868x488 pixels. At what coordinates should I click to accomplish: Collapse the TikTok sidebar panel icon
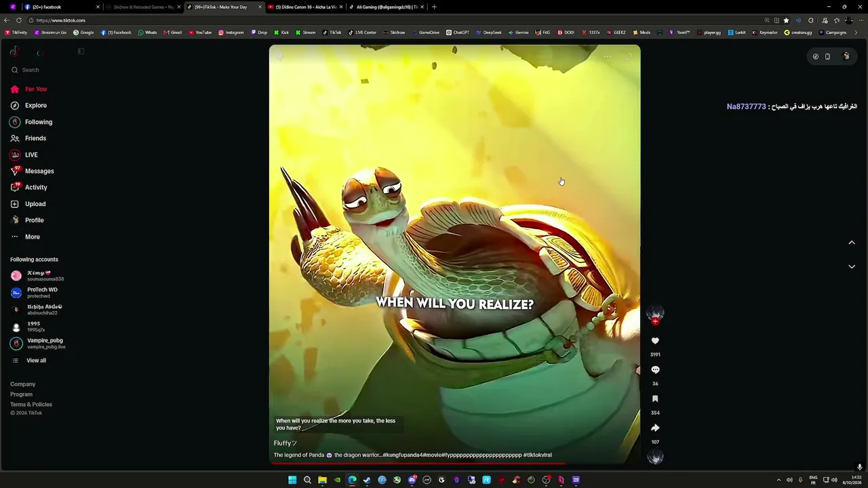(81, 52)
